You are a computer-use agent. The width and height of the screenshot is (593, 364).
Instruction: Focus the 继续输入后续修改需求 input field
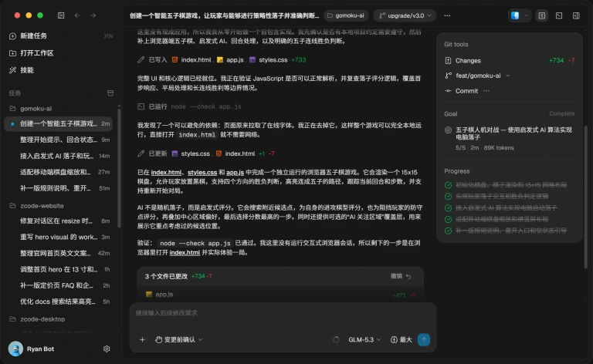point(283,313)
